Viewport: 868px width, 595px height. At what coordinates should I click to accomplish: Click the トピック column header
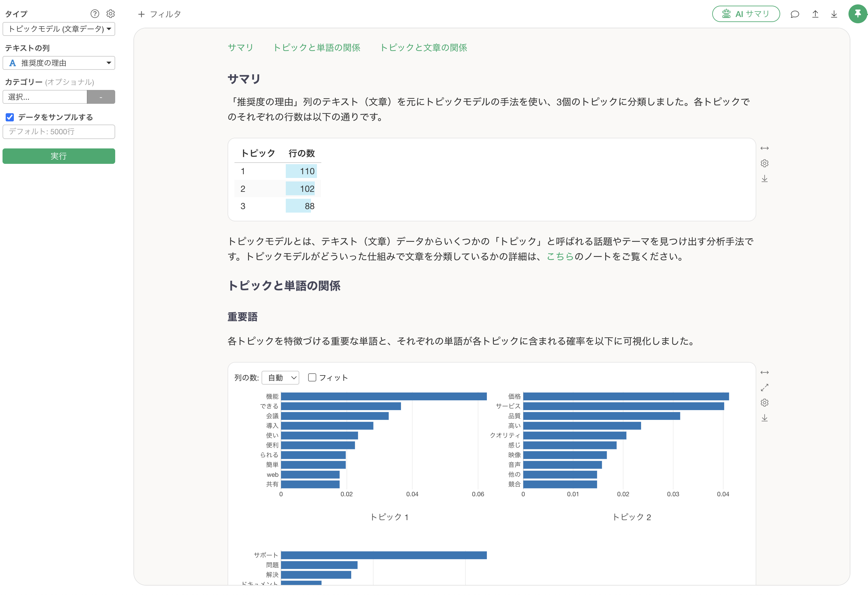(x=258, y=153)
